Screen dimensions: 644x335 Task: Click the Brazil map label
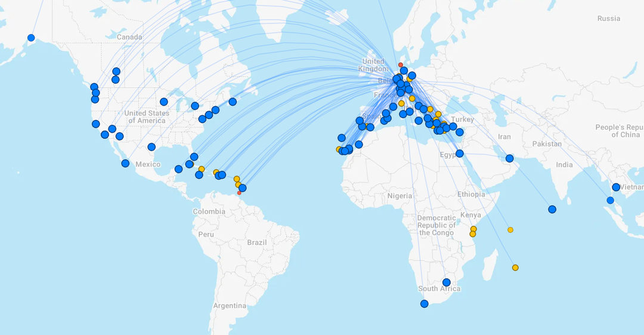pos(257,242)
